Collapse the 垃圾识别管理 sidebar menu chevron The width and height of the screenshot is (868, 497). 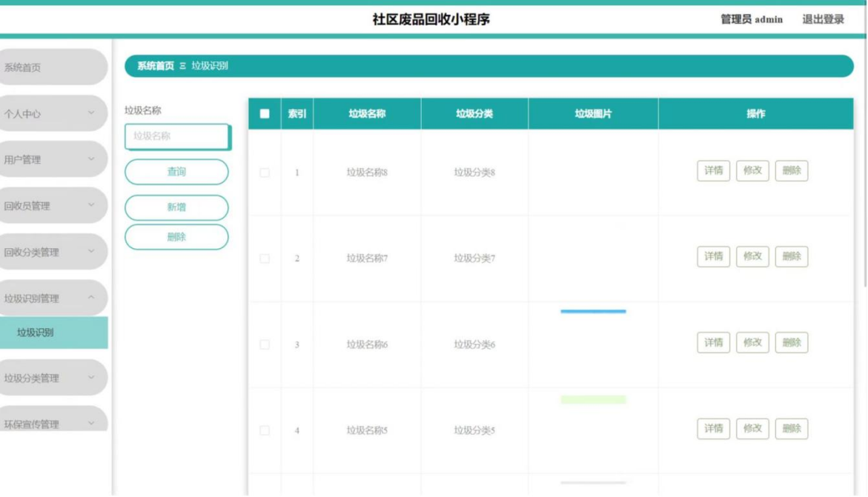point(91,297)
